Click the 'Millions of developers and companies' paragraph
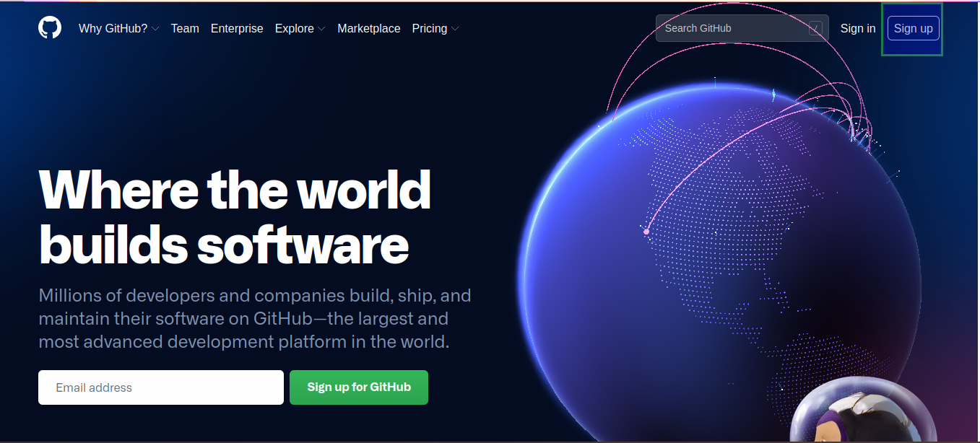The image size is (980, 443). (x=255, y=318)
